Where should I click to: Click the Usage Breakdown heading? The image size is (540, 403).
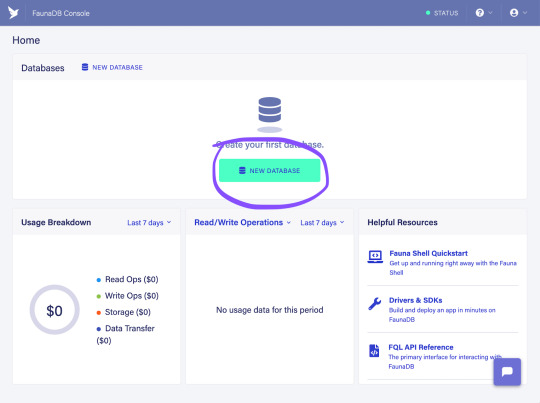coord(56,223)
